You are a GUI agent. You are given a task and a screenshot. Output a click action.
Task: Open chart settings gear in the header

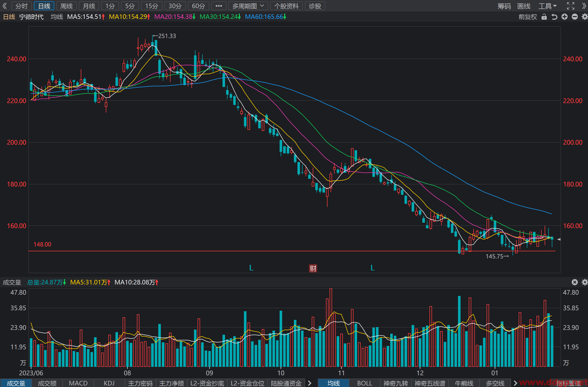point(585,17)
